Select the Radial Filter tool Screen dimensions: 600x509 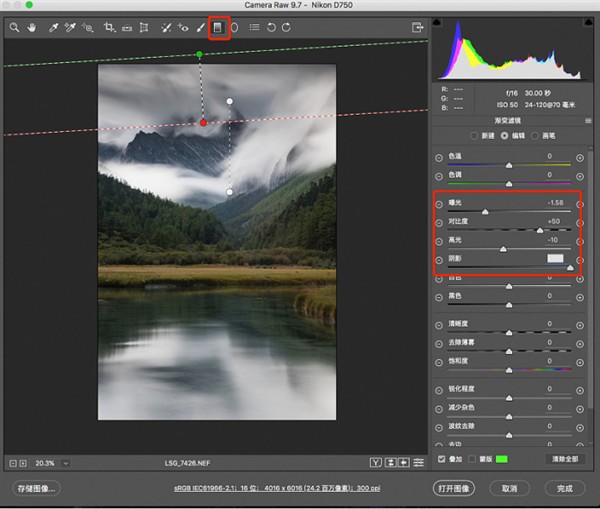pyautogui.click(x=234, y=28)
